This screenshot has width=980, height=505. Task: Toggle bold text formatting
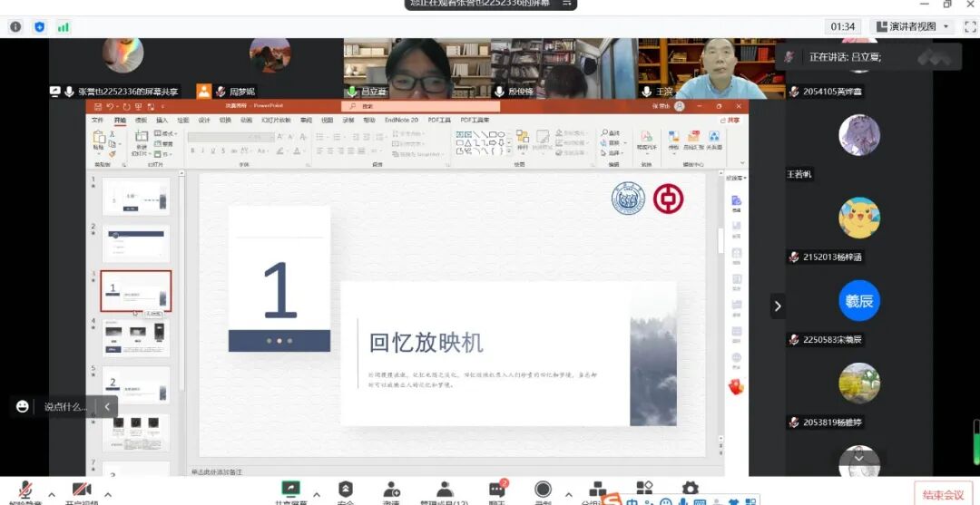pos(193,151)
